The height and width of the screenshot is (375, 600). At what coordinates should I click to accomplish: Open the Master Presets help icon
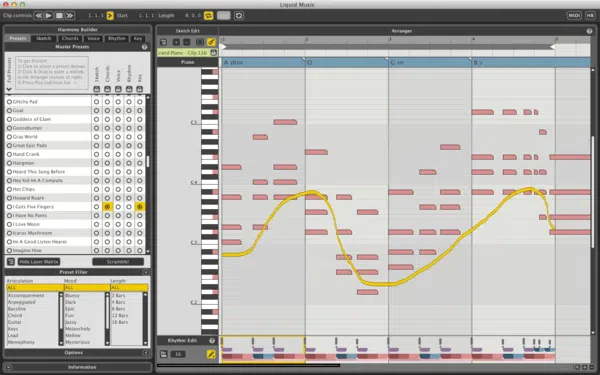click(x=145, y=47)
